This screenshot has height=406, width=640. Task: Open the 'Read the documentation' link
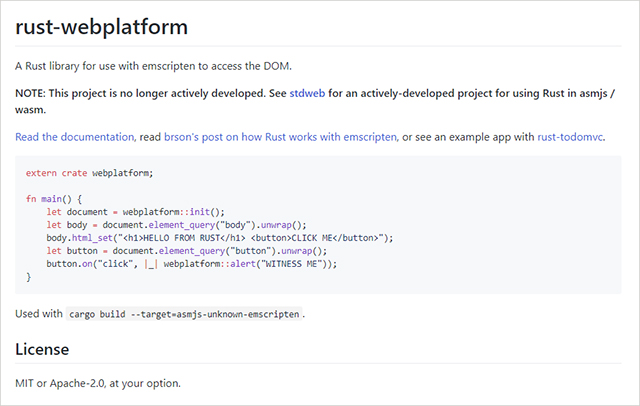click(74, 137)
